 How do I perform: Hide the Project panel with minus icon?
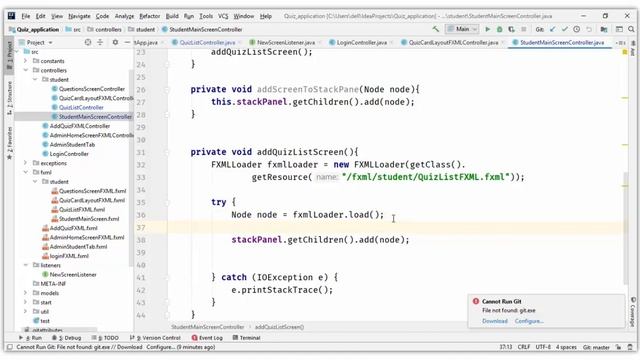click(127, 42)
